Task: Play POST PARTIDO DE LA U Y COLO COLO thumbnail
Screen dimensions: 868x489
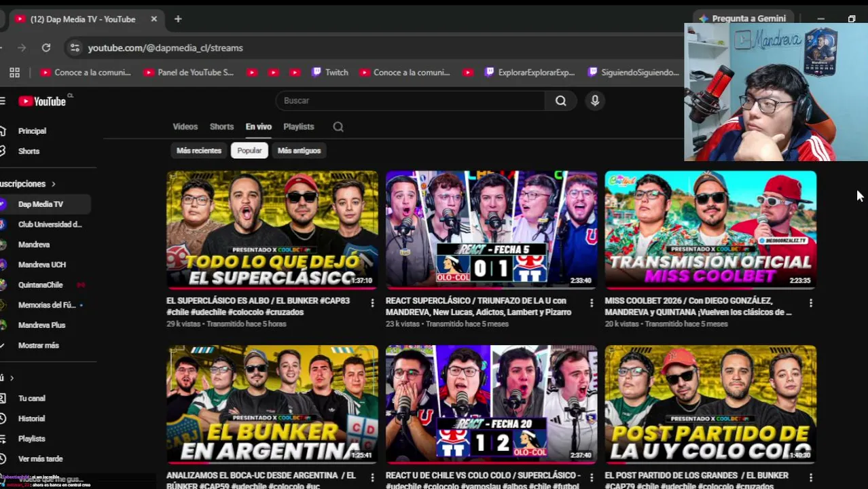Action: (x=711, y=404)
